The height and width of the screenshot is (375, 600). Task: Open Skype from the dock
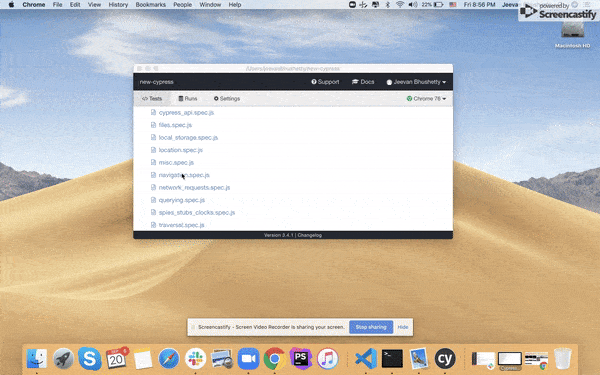coord(90,359)
